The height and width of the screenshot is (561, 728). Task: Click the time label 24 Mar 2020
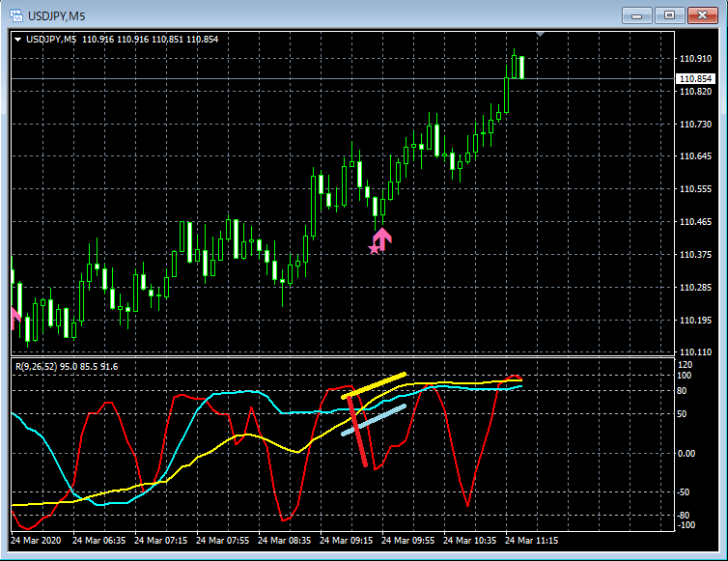(x=36, y=541)
